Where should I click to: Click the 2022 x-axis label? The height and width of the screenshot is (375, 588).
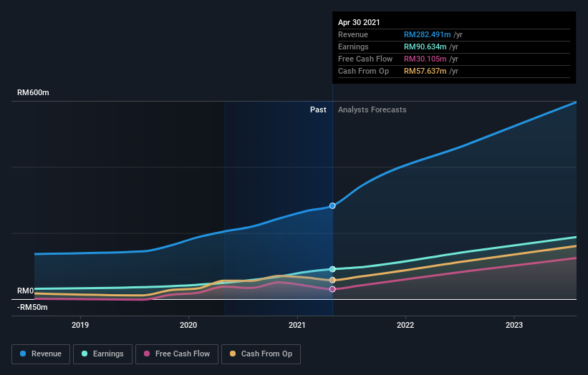click(405, 325)
